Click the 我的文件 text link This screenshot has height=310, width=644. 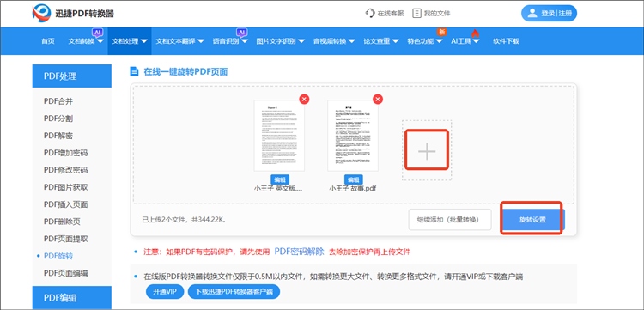[x=437, y=14]
